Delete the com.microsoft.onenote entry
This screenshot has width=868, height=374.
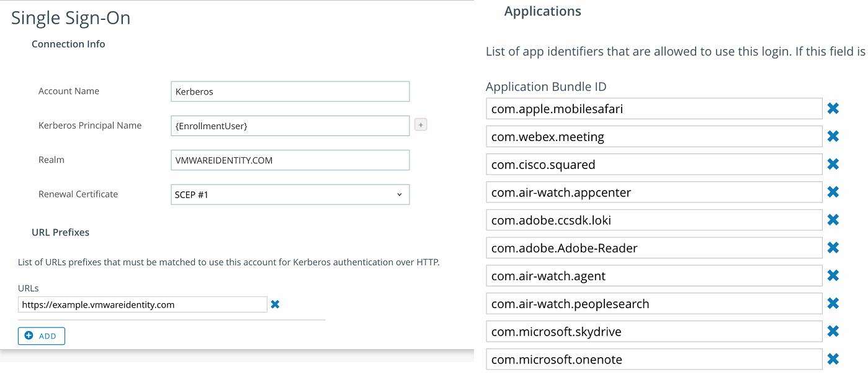click(833, 359)
